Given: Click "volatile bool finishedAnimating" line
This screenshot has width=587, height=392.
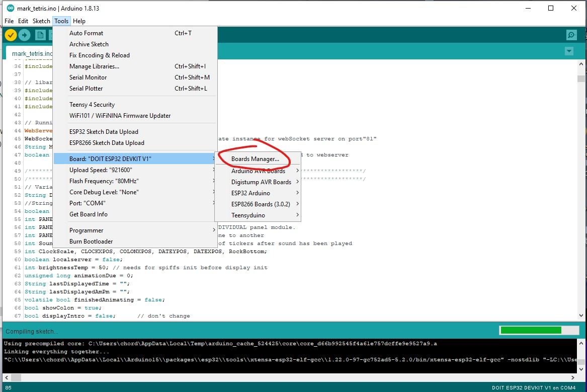Looking at the screenshot, I should [95, 299].
